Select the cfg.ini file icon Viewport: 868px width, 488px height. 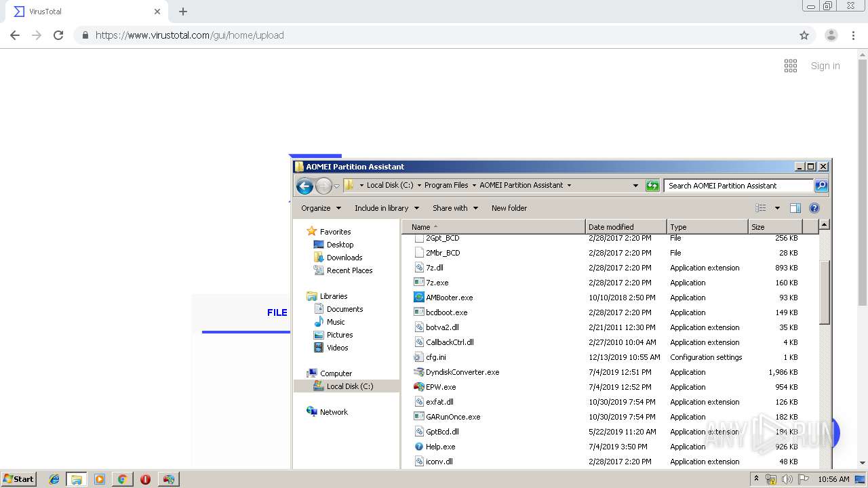click(419, 357)
